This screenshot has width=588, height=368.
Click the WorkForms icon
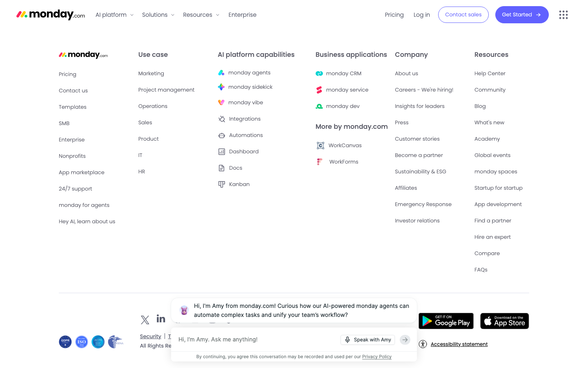320,162
